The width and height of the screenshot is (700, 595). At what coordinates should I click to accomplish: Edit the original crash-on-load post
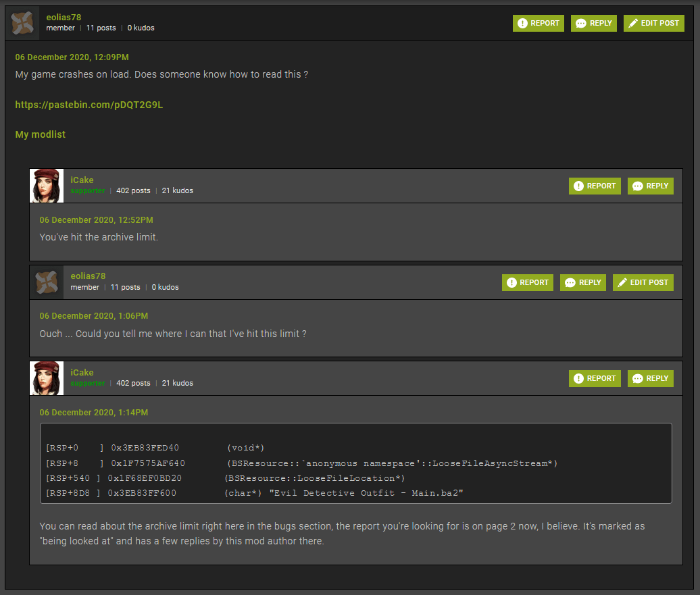(x=653, y=23)
